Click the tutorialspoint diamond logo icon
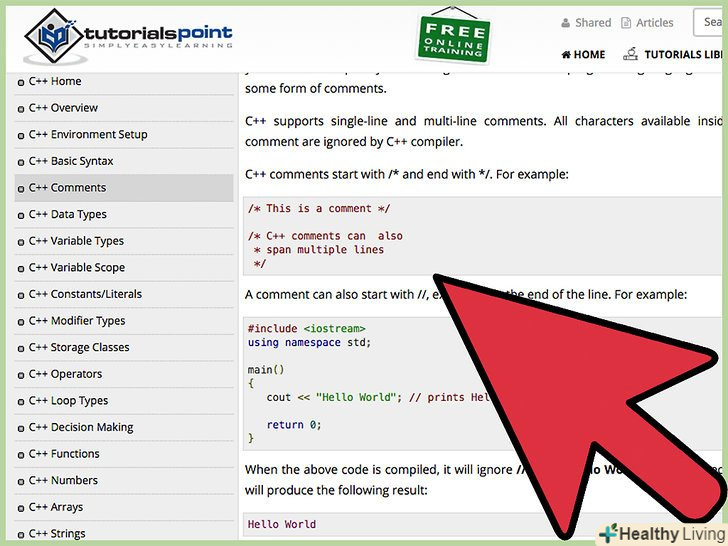The image size is (728, 546). [55, 36]
